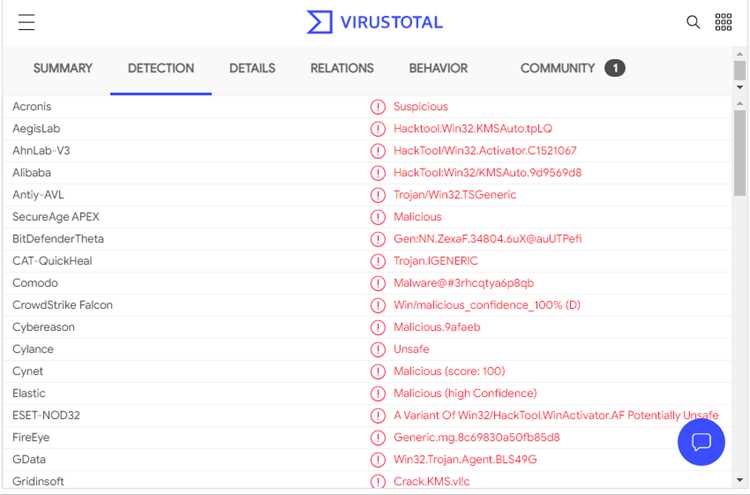Select 'HackTool/Win32.Activator.C1521067' result
This screenshot has height=495, width=750.
tap(485, 151)
